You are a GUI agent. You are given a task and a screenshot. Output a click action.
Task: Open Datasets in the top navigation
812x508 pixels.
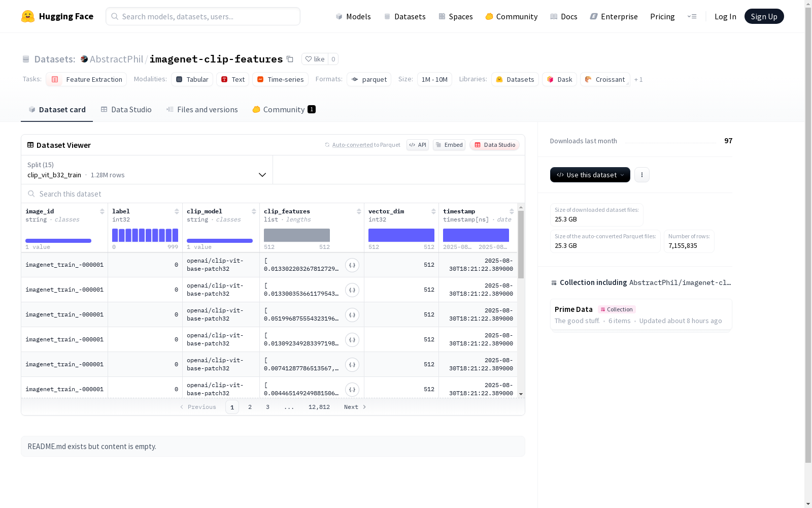[x=404, y=16]
